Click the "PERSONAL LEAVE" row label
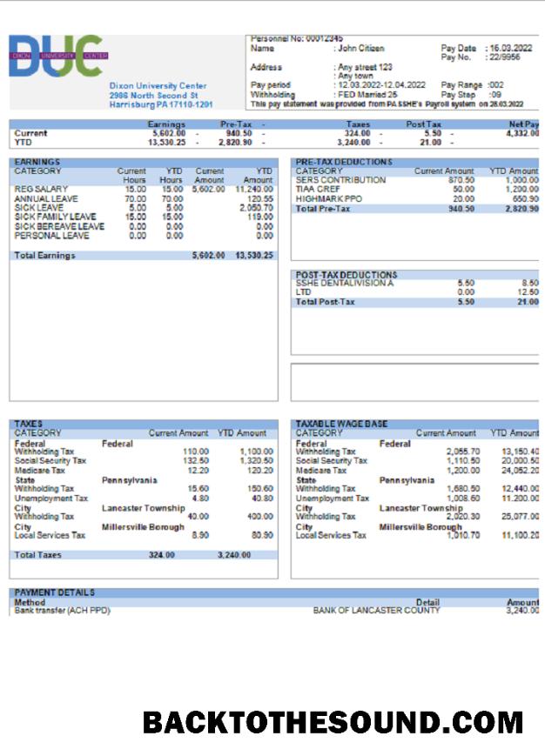Image resolution: width=545 pixels, height=756 pixels. 51,236
